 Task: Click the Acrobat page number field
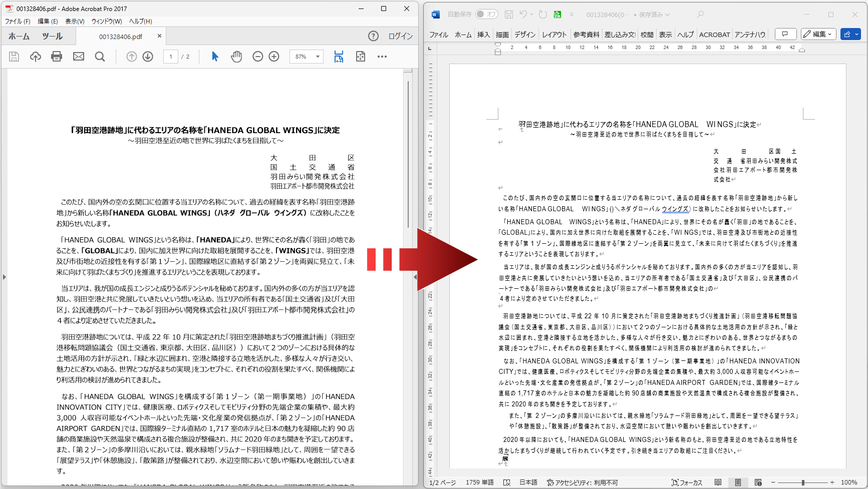pyautogui.click(x=171, y=57)
